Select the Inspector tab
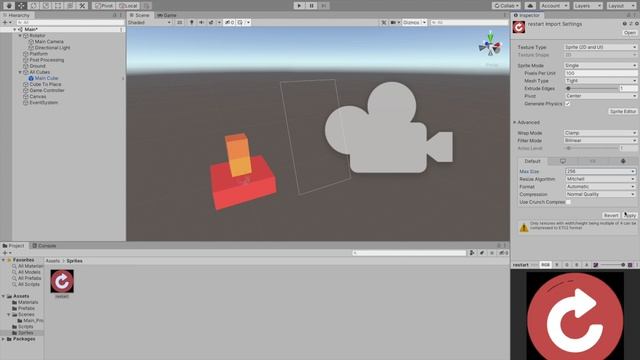The width and height of the screenshot is (640, 360). [527, 15]
